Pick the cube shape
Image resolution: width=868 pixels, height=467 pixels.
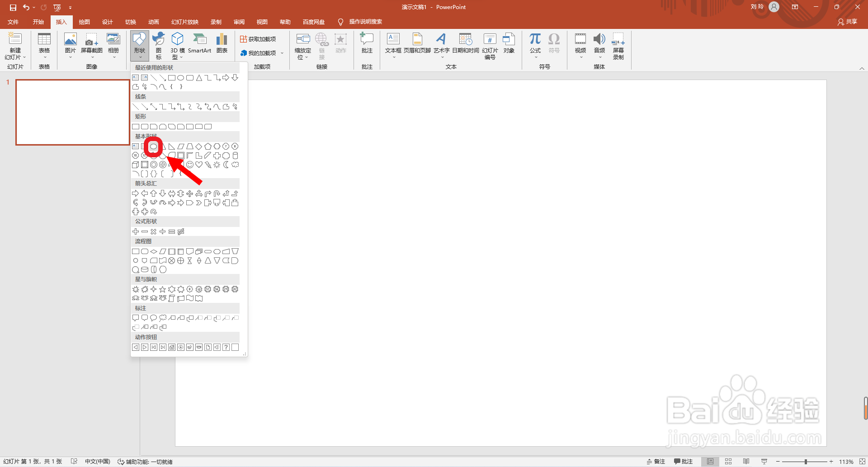136,165
